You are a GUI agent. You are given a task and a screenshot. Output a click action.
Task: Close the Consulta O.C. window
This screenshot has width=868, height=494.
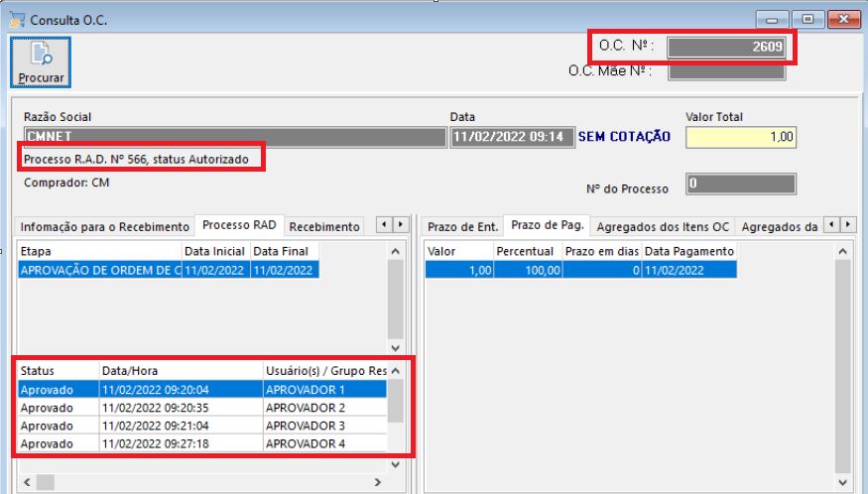(843, 20)
